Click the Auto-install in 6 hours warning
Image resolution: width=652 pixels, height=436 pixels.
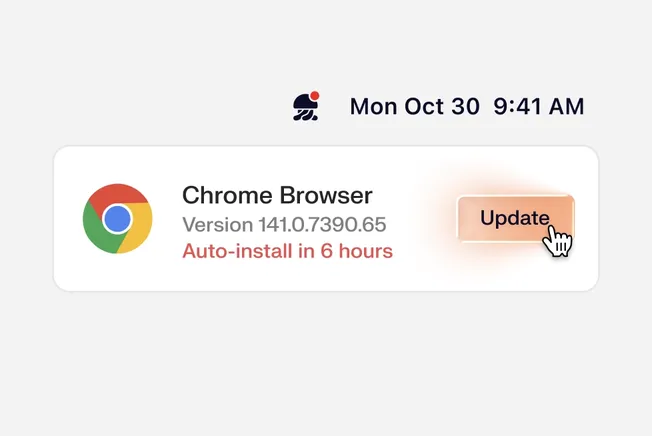287,250
